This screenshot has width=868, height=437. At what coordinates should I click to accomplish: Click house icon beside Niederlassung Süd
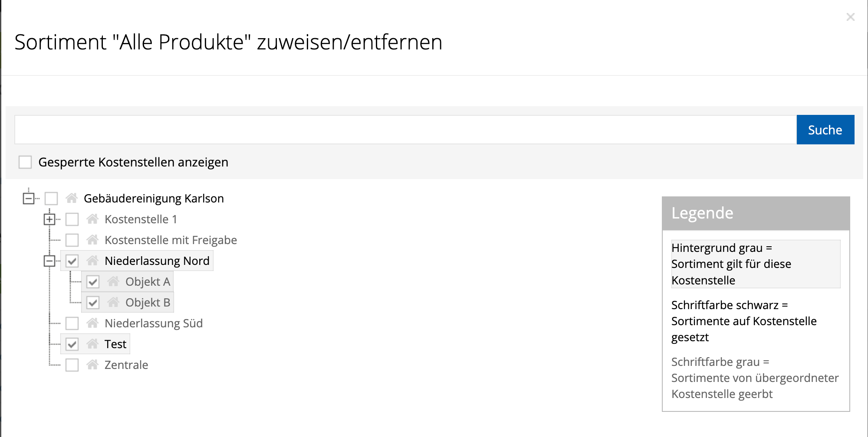click(92, 323)
